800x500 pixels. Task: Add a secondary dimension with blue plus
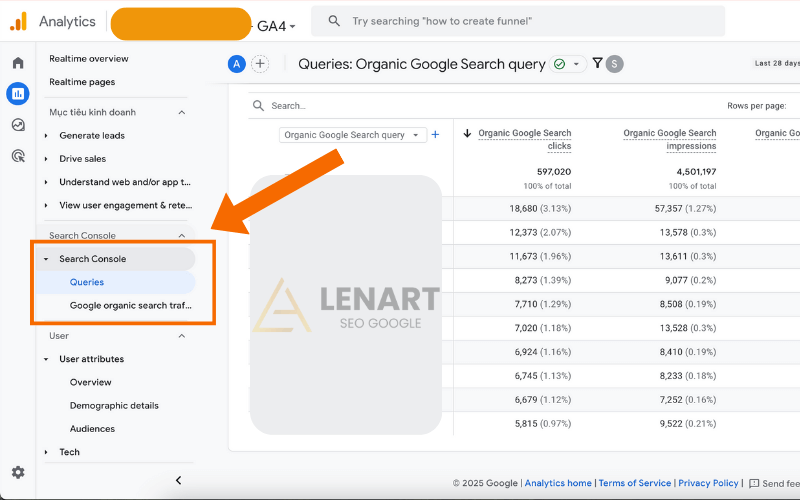435,135
